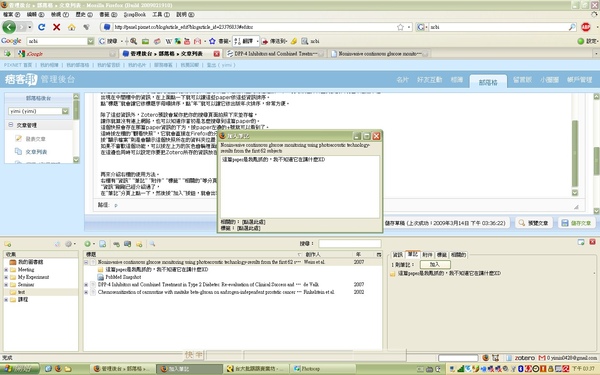Open the 發表文章 sidebar link

point(36,139)
